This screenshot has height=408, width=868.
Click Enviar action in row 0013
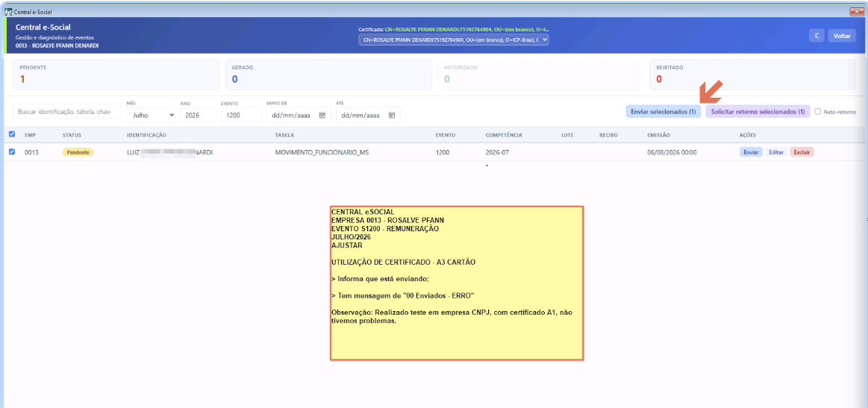[751, 152]
